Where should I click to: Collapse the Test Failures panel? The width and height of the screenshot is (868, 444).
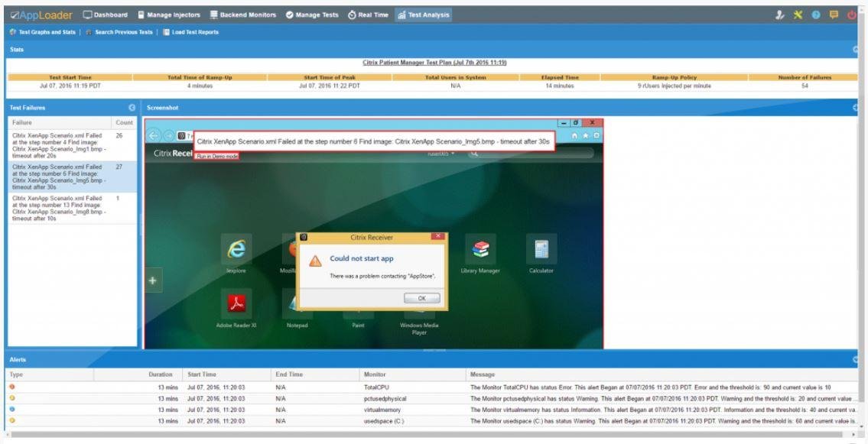click(132, 108)
